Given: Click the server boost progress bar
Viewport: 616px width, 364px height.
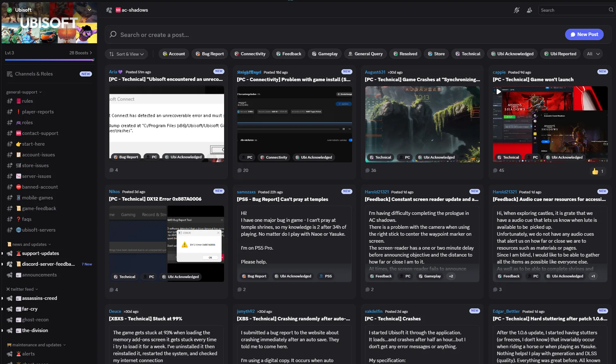Looking at the screenshot, I should pos(50,60).
